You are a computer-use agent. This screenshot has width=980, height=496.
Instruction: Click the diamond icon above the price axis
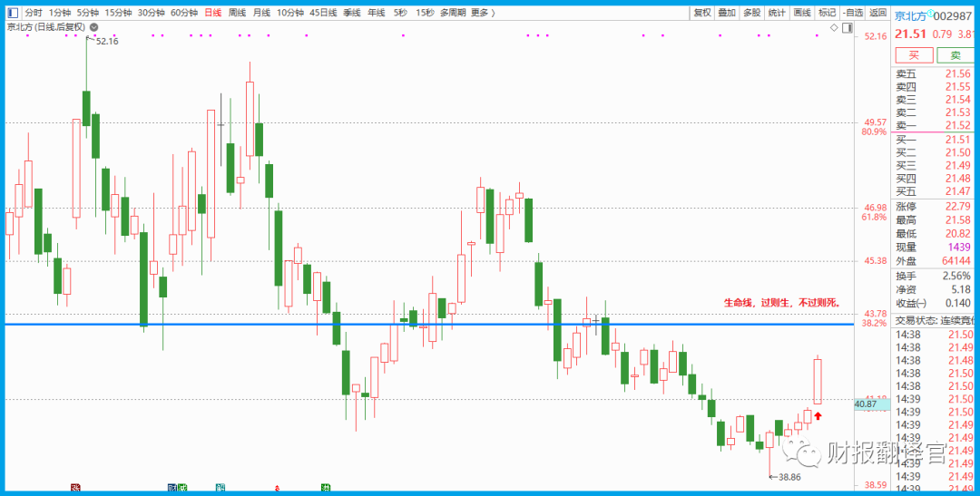coord(833,28)
